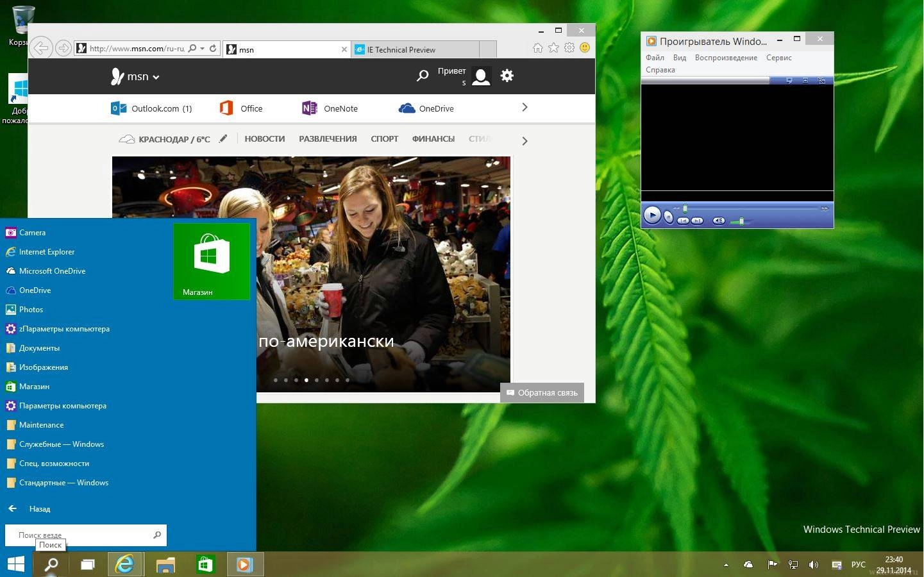
Task: Click the Магазин green tile in Start menu
Action: tap(212, 261)
